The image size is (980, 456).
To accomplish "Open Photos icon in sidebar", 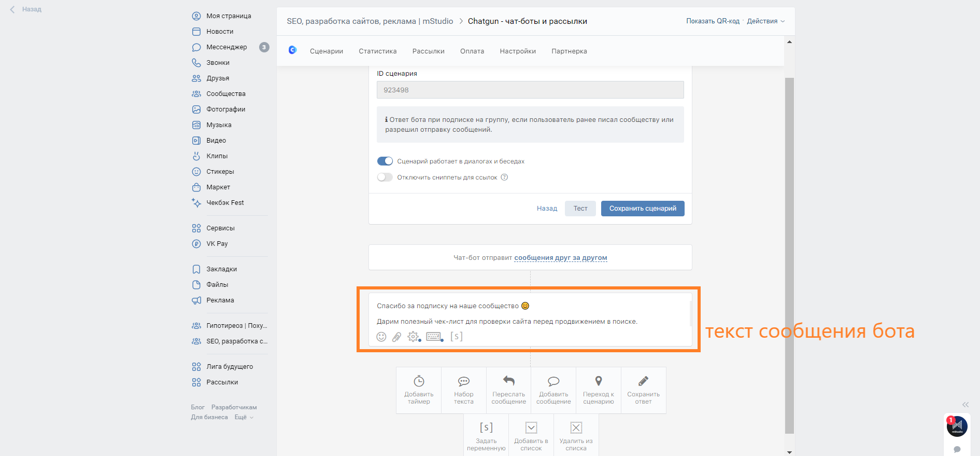I will point(196,109).
